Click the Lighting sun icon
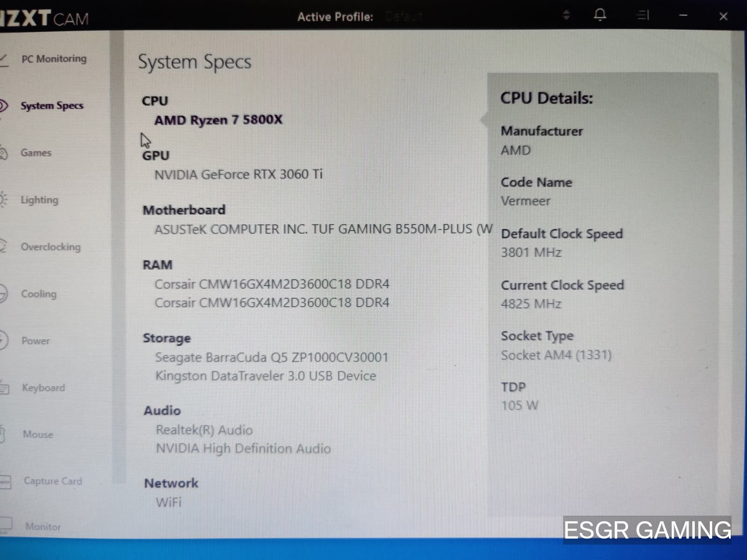Image resolution: width=747 pixels, height=560 pixels. [x=3, y=200]
